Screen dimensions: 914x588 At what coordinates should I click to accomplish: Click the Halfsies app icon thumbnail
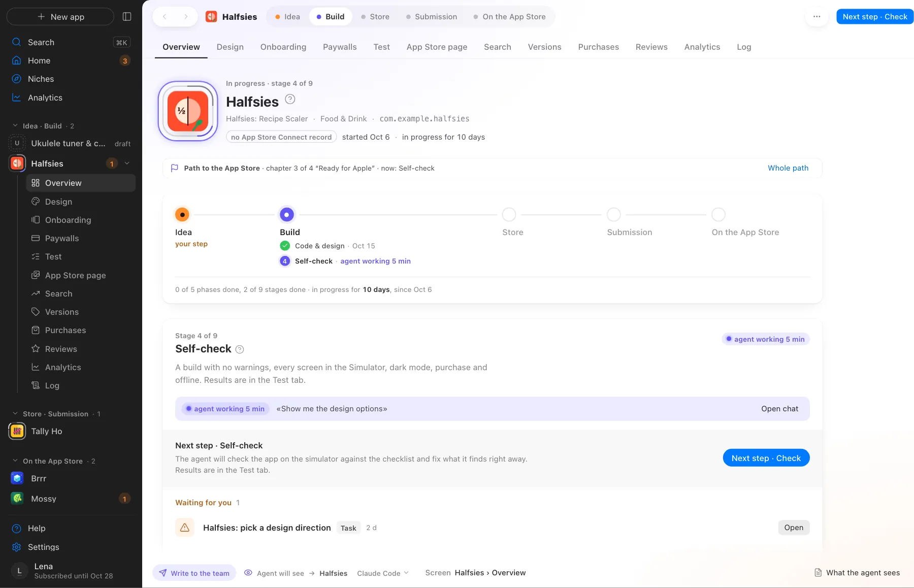point(188,111)
